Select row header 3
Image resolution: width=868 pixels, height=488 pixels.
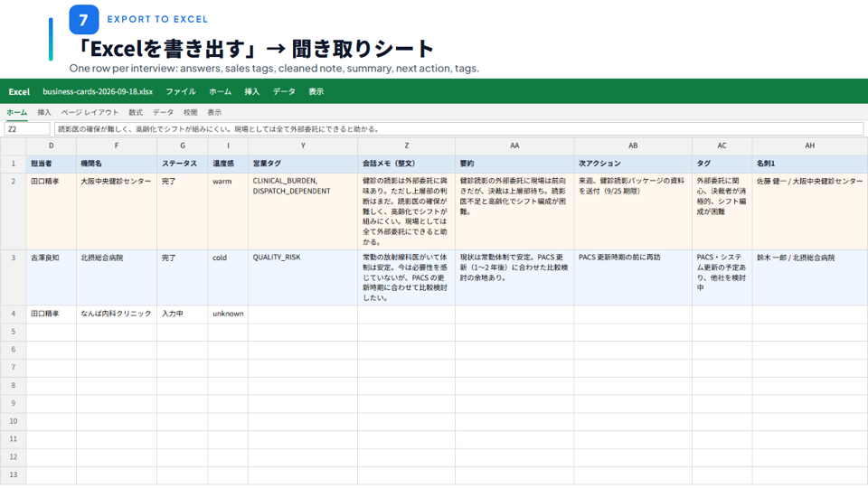[14, 277]
